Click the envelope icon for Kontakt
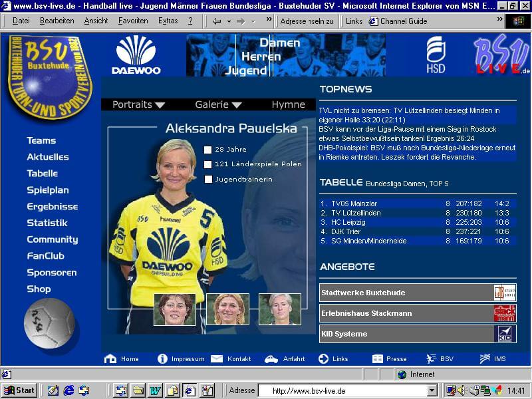532x399 pixels. coord(217,358)
